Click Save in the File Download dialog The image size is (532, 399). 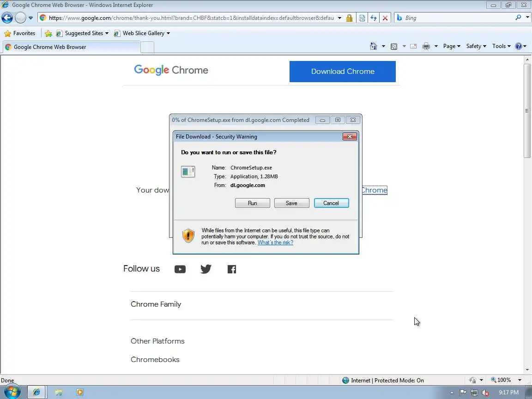[x=291, y=203]
